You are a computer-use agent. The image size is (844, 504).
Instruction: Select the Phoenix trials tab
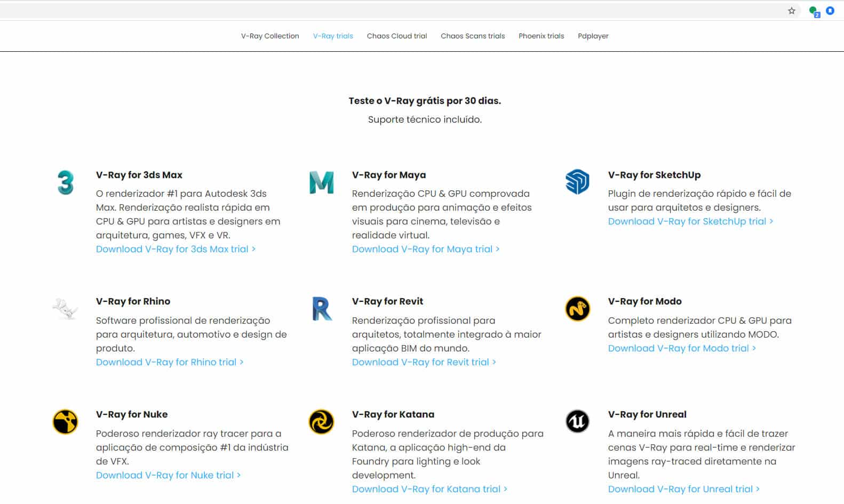541,36
